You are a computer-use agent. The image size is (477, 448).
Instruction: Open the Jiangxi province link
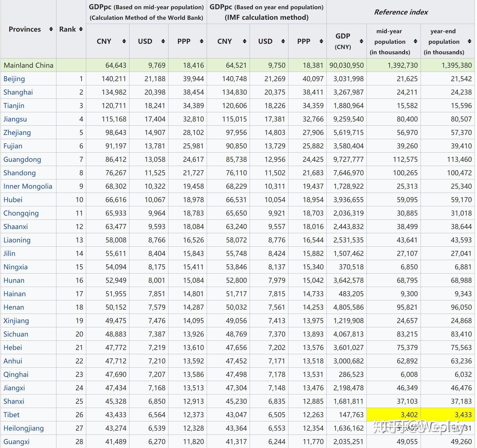14,388
